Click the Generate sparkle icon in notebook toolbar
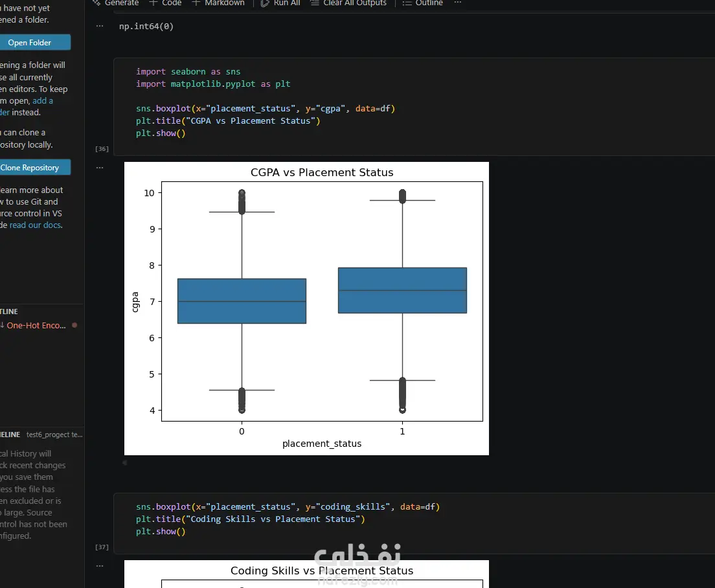The image size is (715, 588). [x=96, y=3]
